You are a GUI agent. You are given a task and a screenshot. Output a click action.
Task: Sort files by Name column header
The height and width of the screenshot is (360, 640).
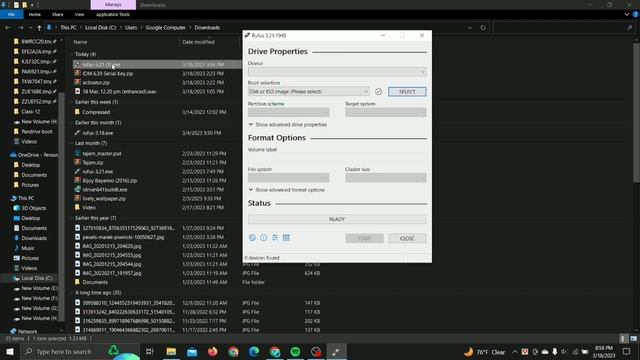(x=80, y=42)
